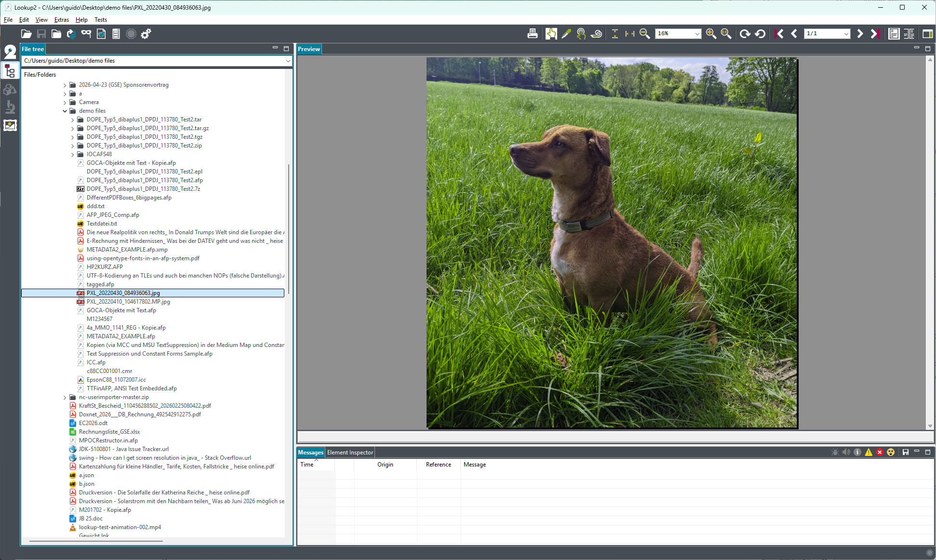The width and height of the screenshot is (936, 560).
Task: Rotate the image clockwise
Action: [745, 34]
